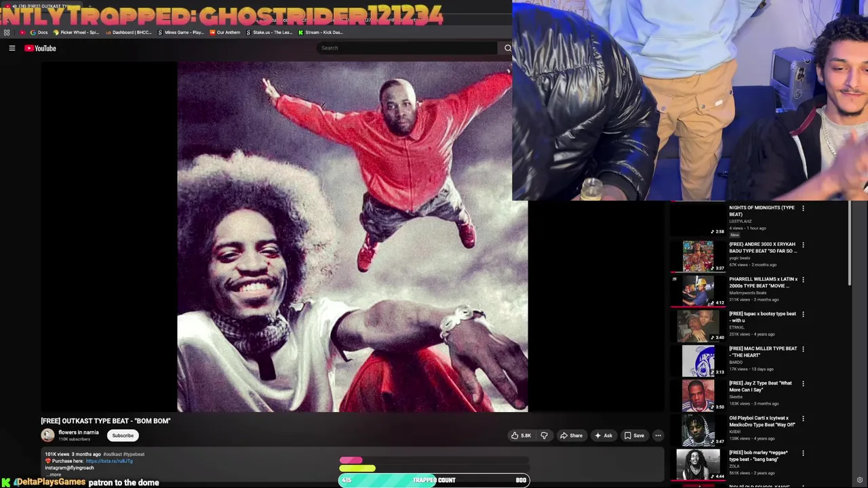
Task: Focus the YouTube search field
Action: pos(407,48)
